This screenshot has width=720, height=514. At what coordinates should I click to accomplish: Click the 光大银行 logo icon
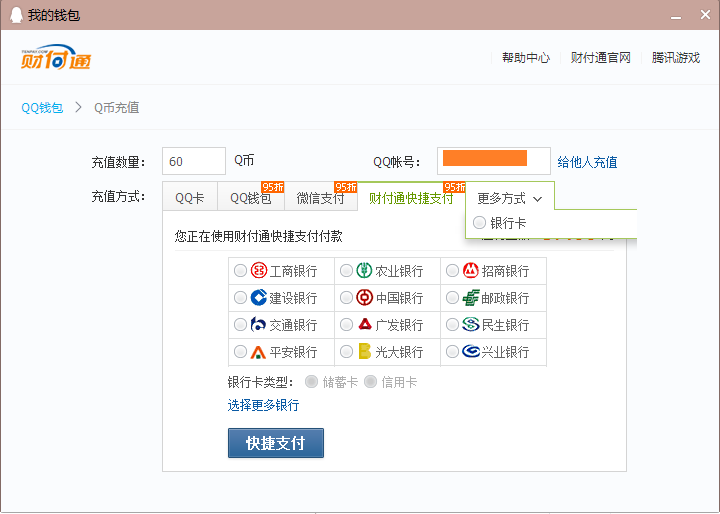click(365, 351)
